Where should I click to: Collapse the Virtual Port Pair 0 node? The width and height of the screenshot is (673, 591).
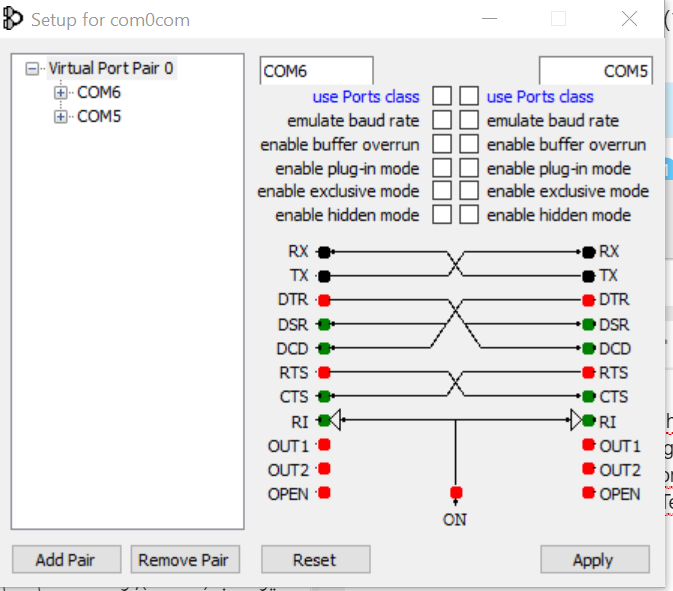coord(34,69)
